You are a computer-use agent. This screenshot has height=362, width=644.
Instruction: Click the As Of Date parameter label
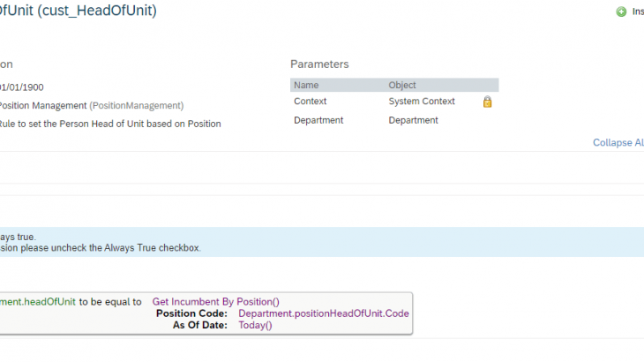point(200,325)
